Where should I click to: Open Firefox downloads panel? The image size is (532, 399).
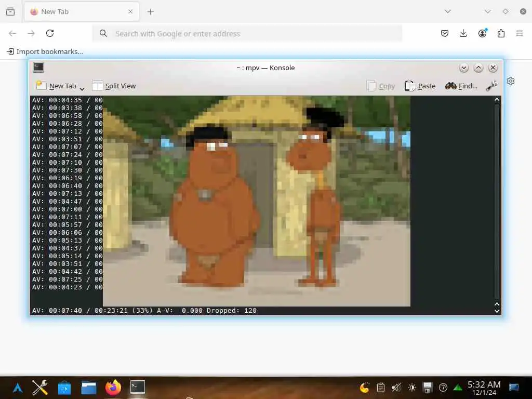pyautogui.click(x=463, y=33)
